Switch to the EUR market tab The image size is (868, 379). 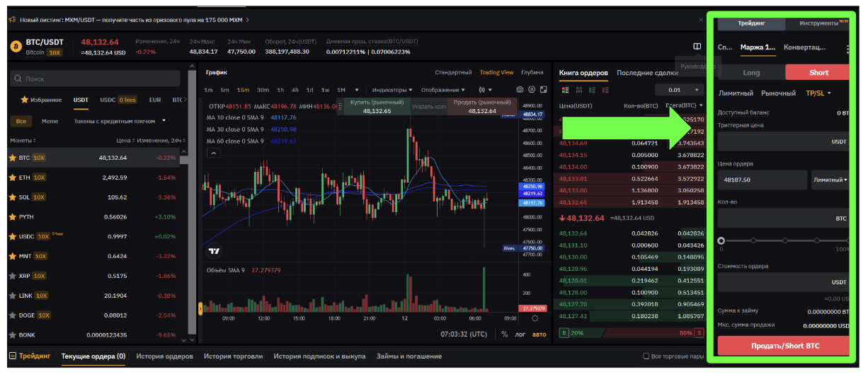pos(155,100)
